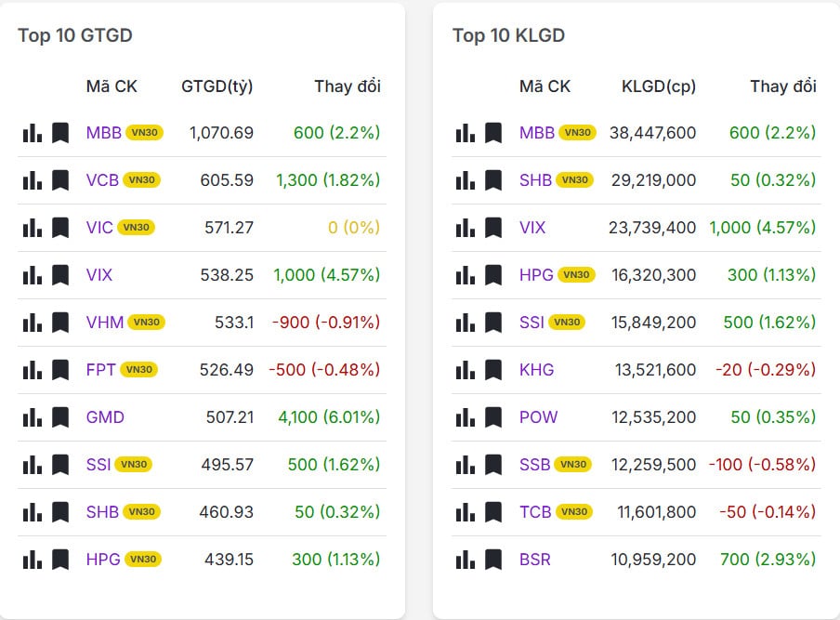Click VN30 badge next to MBB in GTGD
The width and height of the screenshot is (840, 620).
[145, 133]
